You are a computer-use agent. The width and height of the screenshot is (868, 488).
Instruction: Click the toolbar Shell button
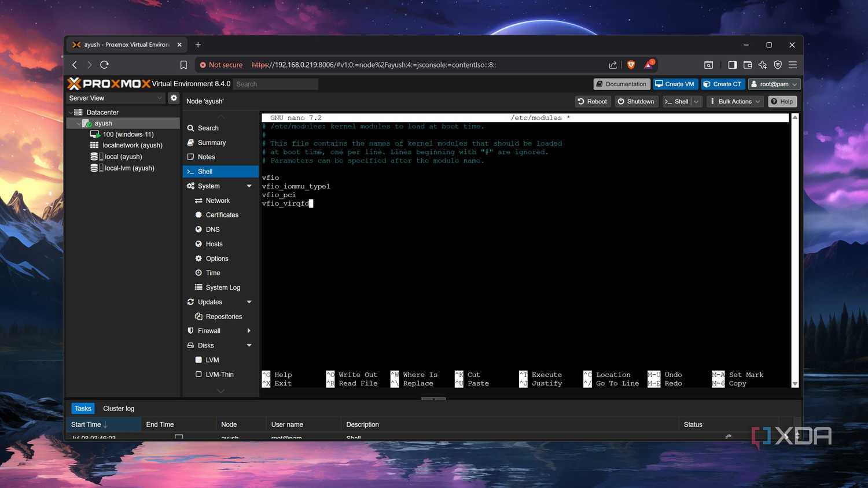point(676,101)
